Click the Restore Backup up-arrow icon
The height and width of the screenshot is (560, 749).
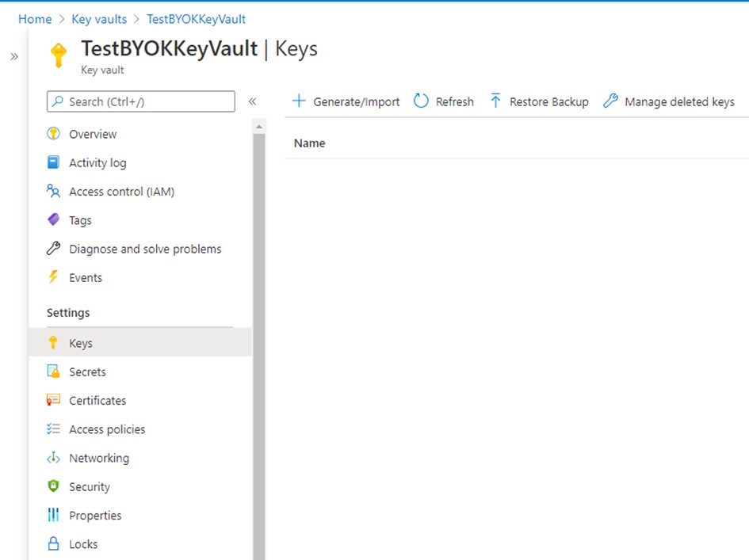pyautogui.click(x=495, y=101)
